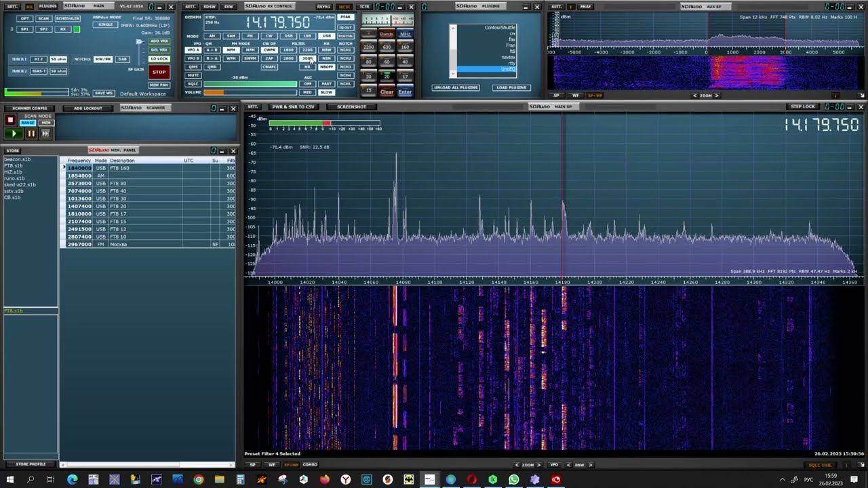Switch display to WF waterfall tab
The image size is (868, 488).
[272, 465]
